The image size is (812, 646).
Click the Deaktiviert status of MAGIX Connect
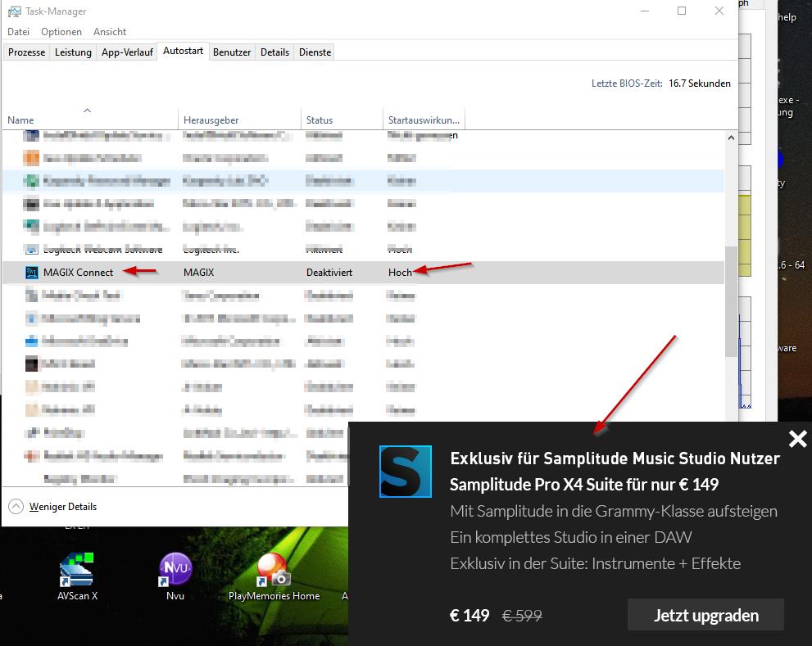pyautogui.click(x=329, y=273)
